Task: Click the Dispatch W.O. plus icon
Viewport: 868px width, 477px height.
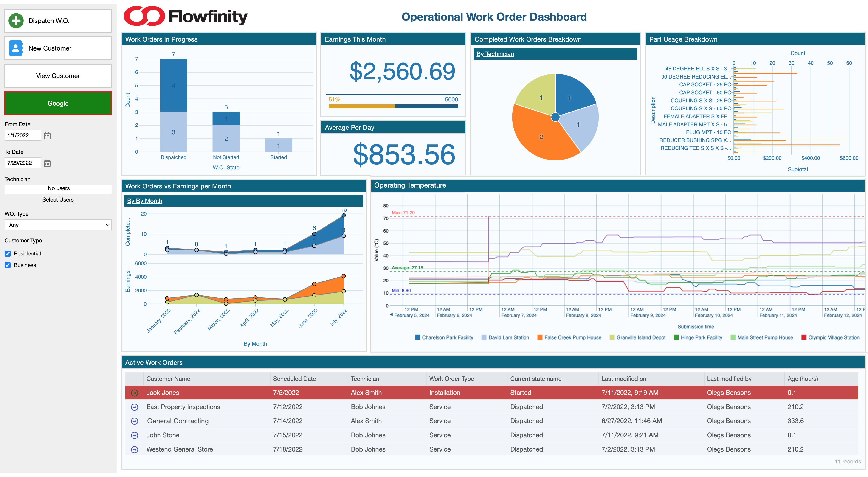Action: (16, 21)
